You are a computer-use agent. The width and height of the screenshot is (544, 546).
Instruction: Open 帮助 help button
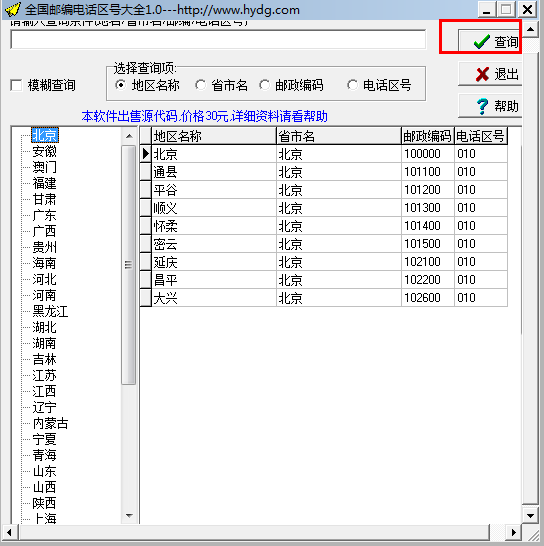coord(490,106)
